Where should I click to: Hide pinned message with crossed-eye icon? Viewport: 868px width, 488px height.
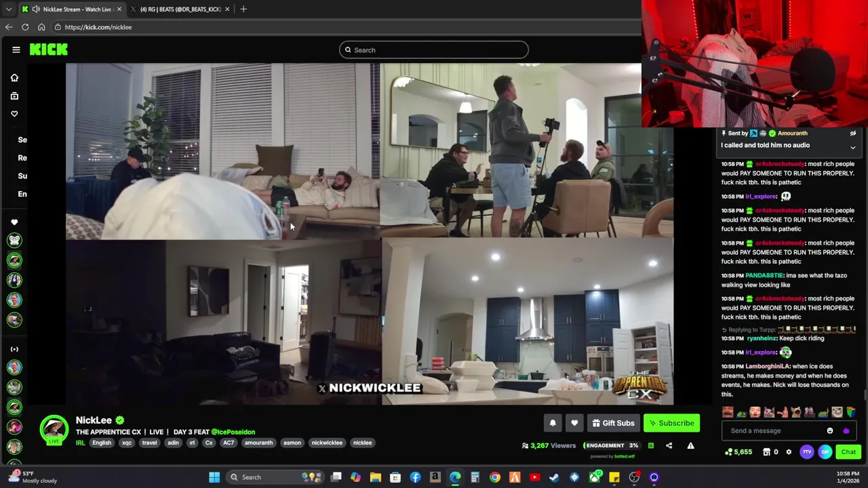point(853,134)
